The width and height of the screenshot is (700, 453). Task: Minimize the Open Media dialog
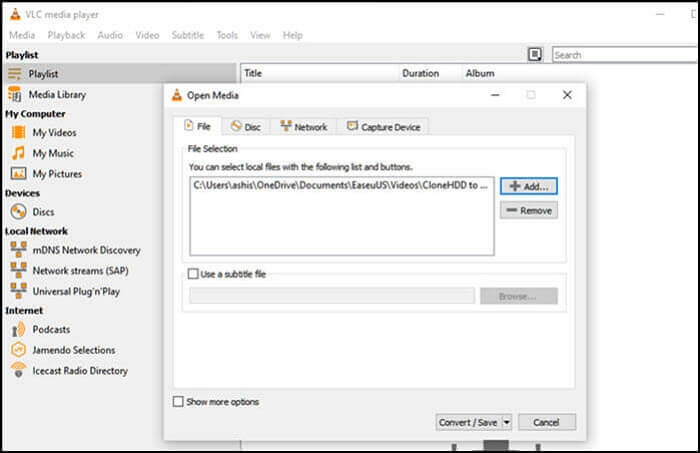[x=495, y=95]
